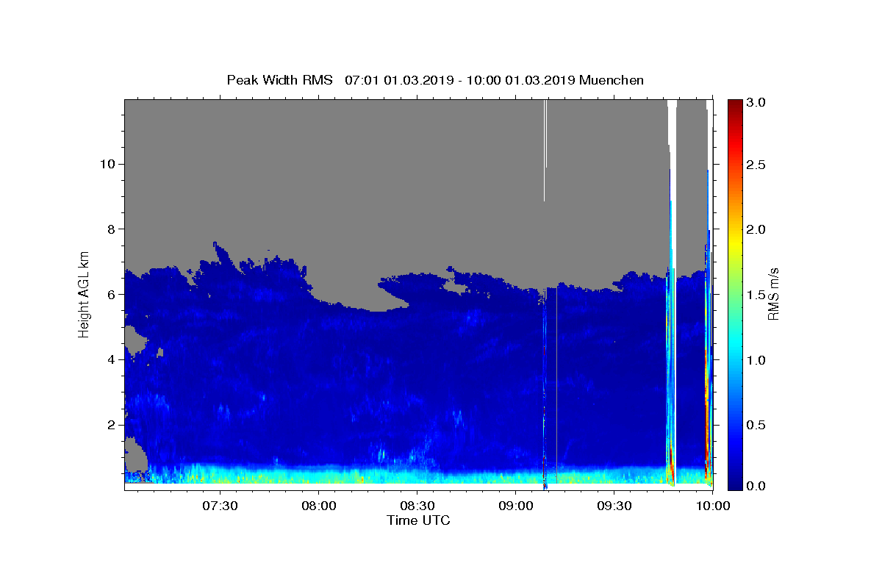This screenshot has width=882, height=588.
Task: Click the dark blue bottom of colorbar
Action: pos(735,484)
